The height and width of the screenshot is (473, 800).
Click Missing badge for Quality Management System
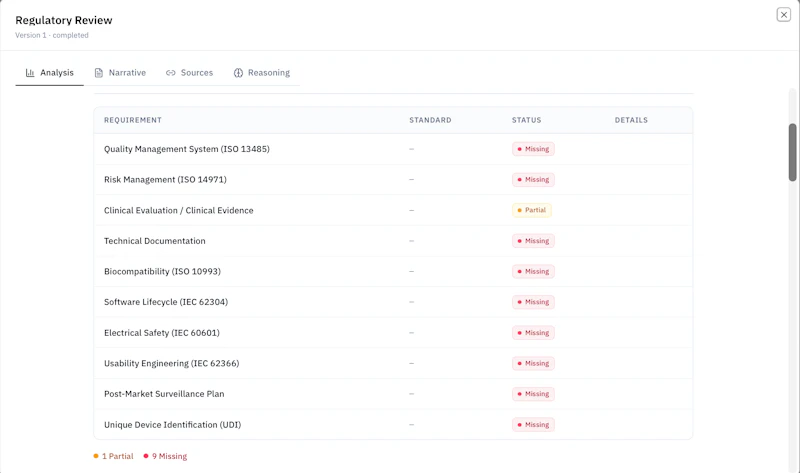533,149
